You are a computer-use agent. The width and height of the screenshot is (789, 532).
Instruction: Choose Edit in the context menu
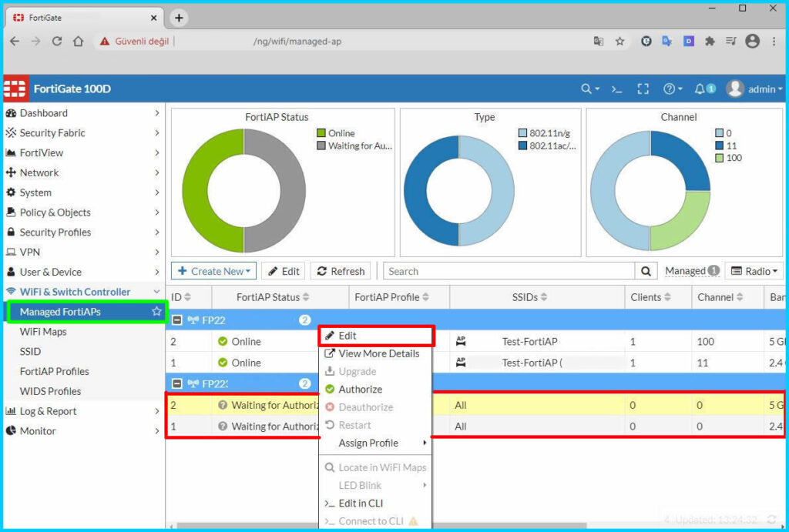(x=375, y=336)
